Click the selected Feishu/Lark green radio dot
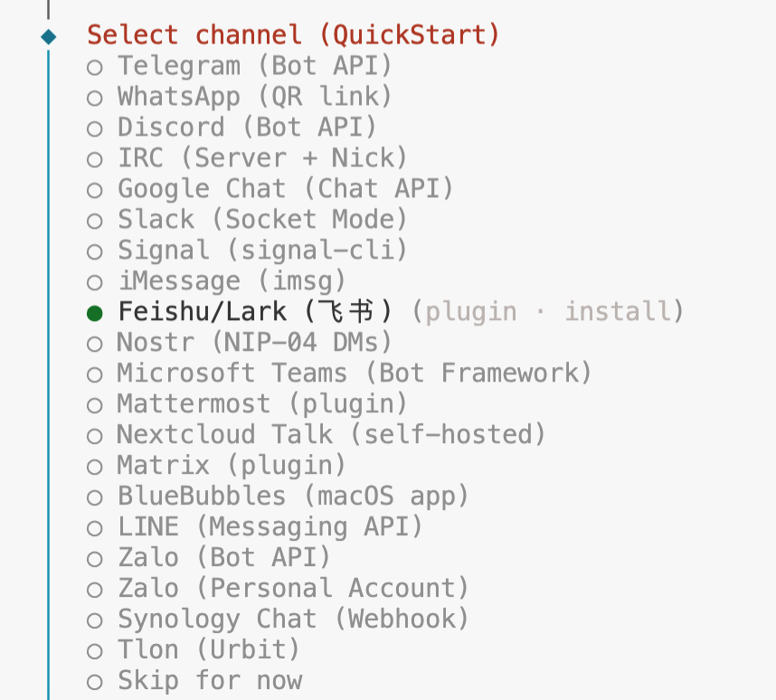The image size is (776, 700). tap(95, 313)
